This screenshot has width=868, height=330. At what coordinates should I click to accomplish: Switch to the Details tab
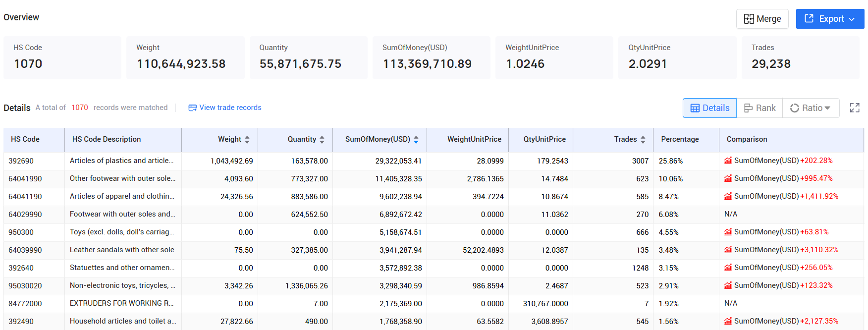(x=709, y=108)
